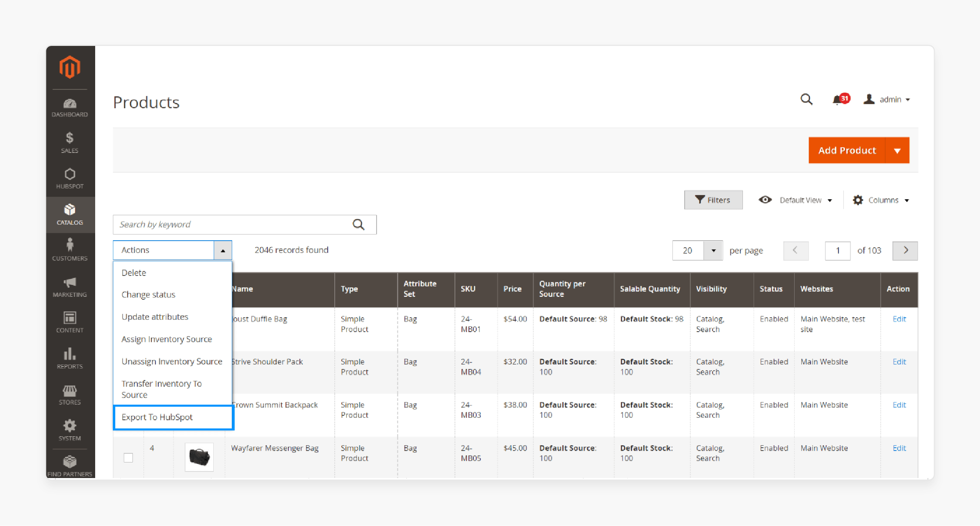The width and height of the screenshot is (980, 526).
Task: Sort by the Visibility column header
Action: (x=722, y=289)
